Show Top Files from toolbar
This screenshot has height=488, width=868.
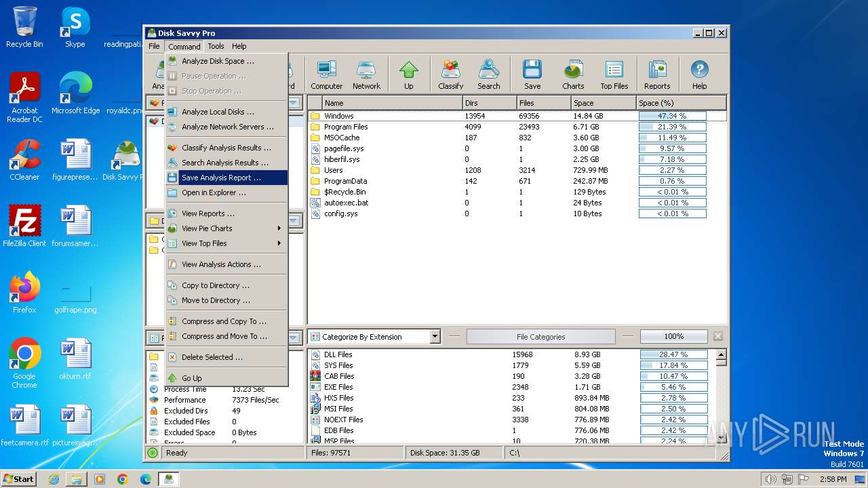click(x=614, y=75)
